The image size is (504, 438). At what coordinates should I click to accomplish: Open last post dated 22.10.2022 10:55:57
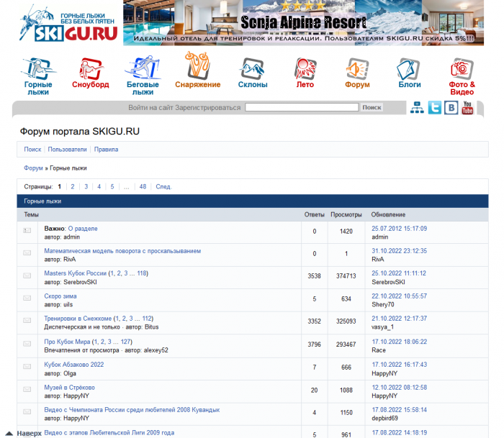399,296
